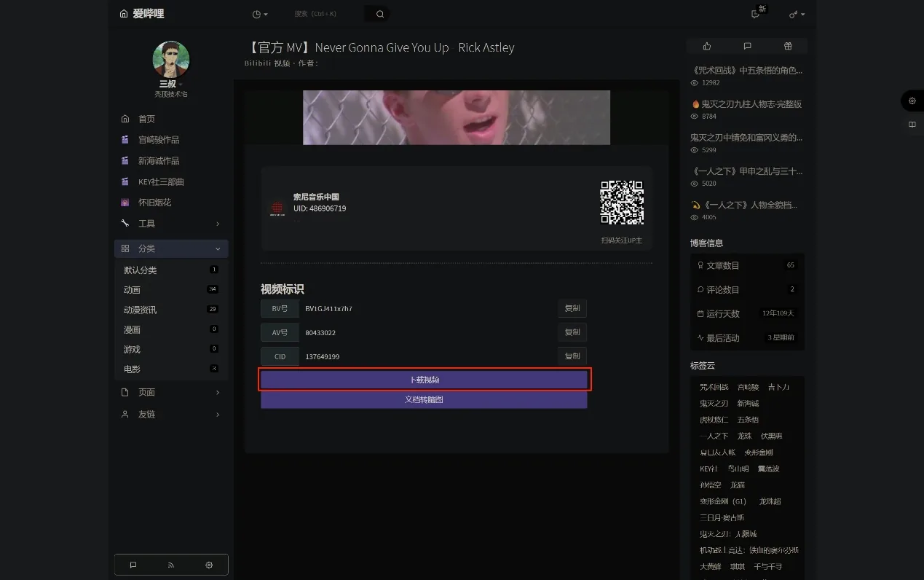Switch to the comments tab in right panel
This screenshot has height=580, width=924.
click(747, 46)
